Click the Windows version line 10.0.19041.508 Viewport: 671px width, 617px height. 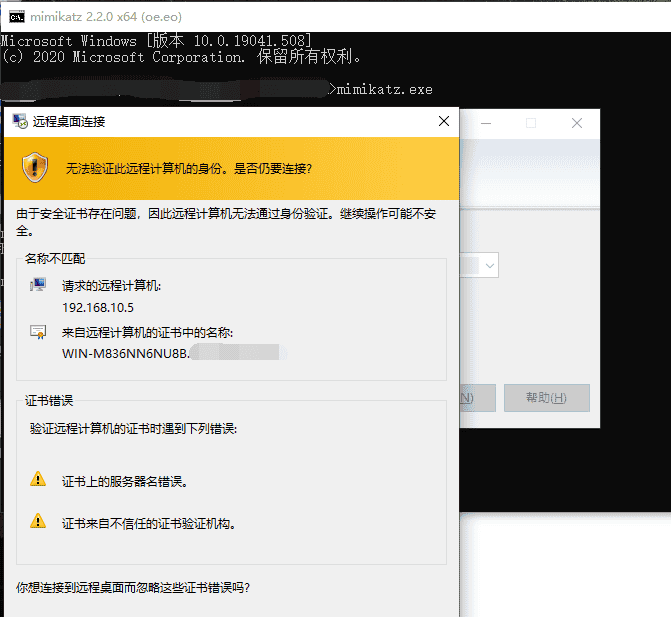coord(157,41)
